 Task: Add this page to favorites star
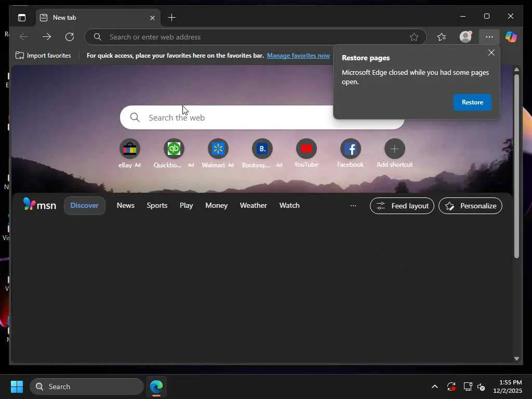(414, 37)
